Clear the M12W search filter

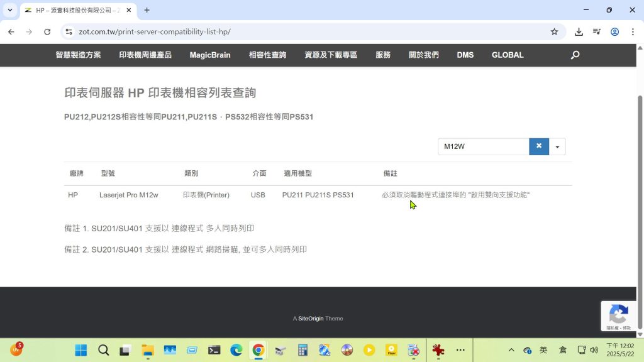click(x=539, y=146)
